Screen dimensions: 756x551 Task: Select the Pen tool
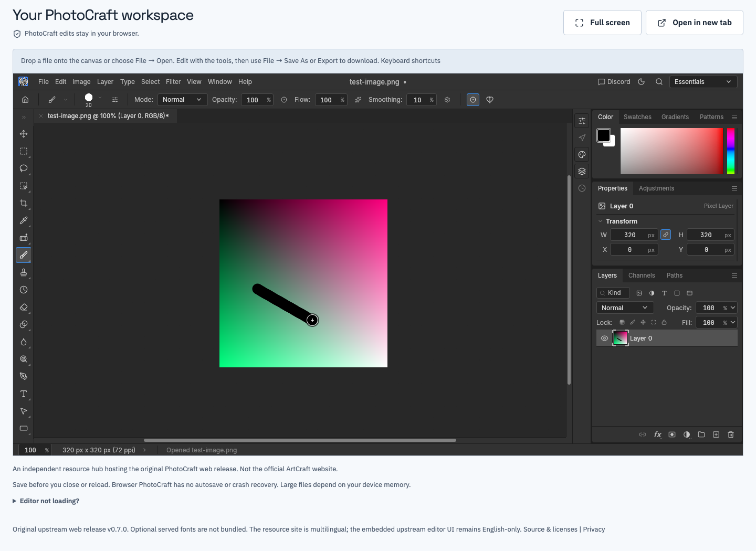click(x=24, y=376)
